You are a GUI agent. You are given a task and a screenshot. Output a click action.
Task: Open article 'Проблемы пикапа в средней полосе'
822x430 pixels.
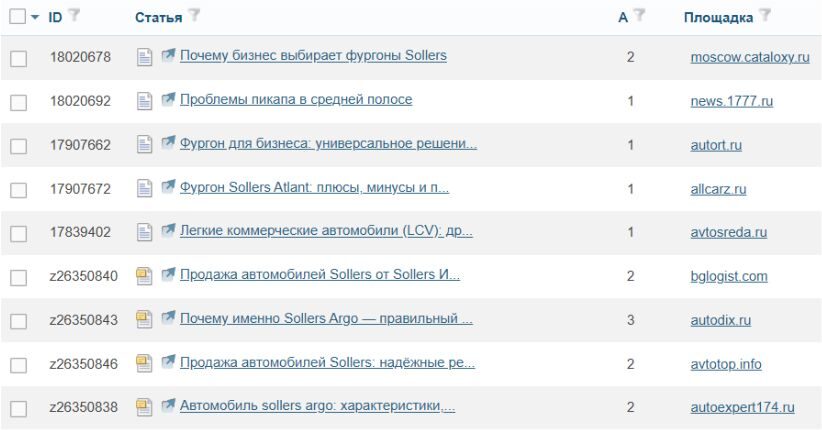click(x=296, y=100)
